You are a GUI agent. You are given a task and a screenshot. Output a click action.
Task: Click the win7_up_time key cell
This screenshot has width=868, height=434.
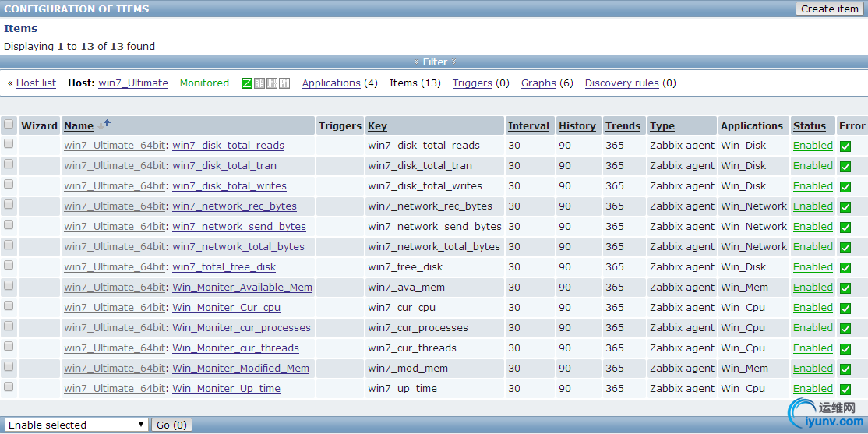click(403, 389)
